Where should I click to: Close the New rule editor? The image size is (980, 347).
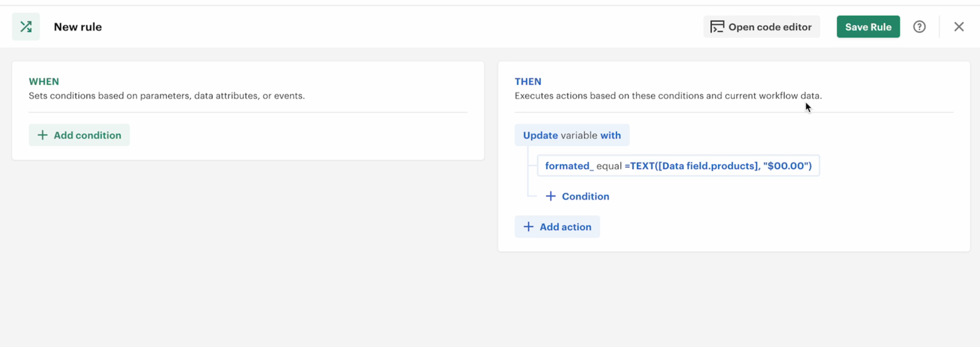click(x=958, y=27)
